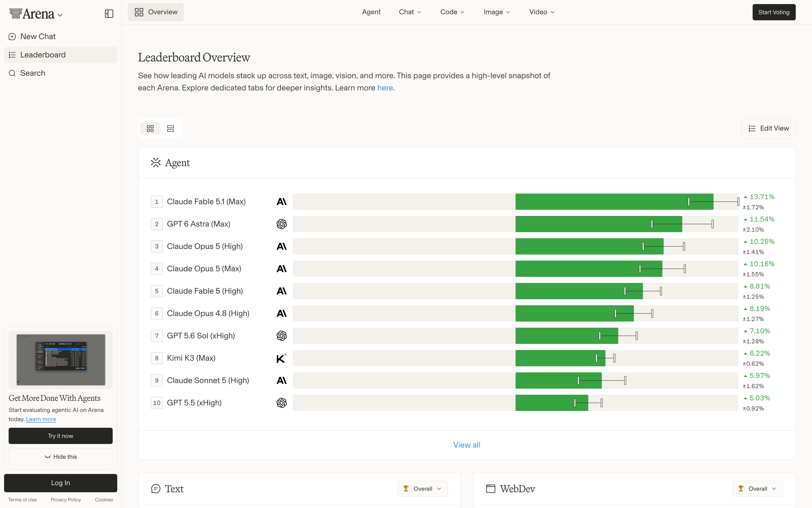
Task: Click the Text section chat bubble icon
Action: (156, 489)
